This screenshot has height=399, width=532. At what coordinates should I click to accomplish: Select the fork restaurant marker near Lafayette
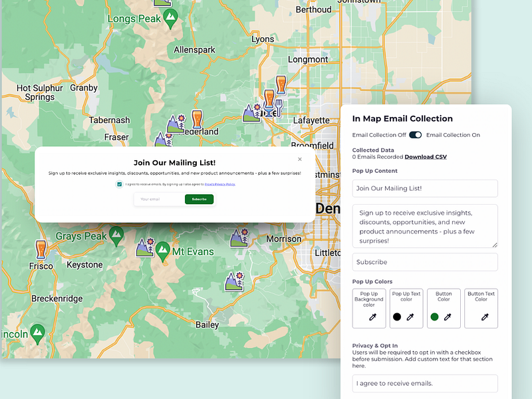279,108
